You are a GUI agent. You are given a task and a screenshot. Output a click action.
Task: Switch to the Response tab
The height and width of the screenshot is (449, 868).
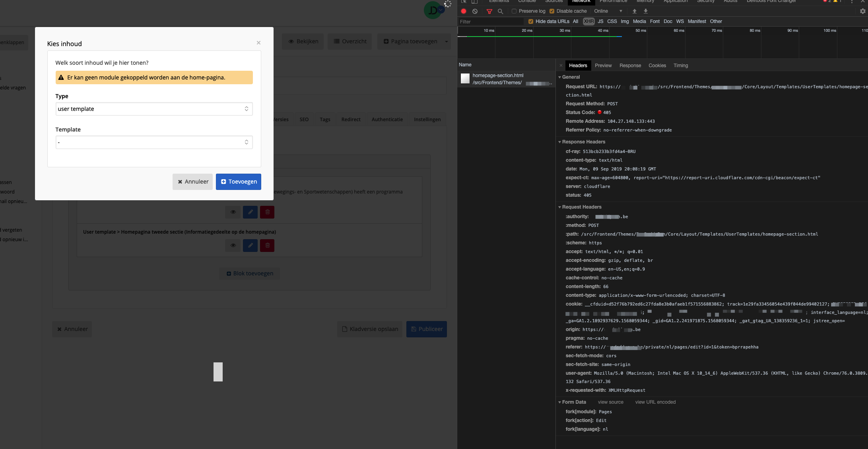pos(630,65)
